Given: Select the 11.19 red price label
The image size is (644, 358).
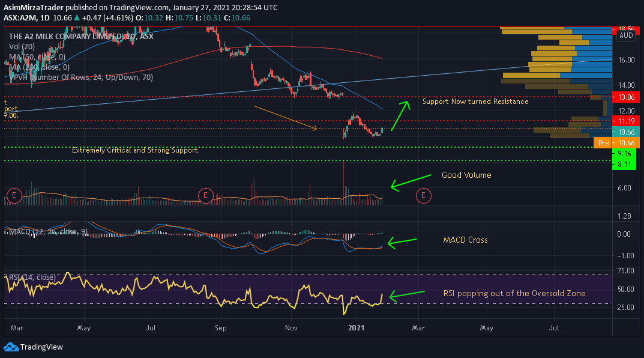Looking at the screenshot, I should (626, 121).
